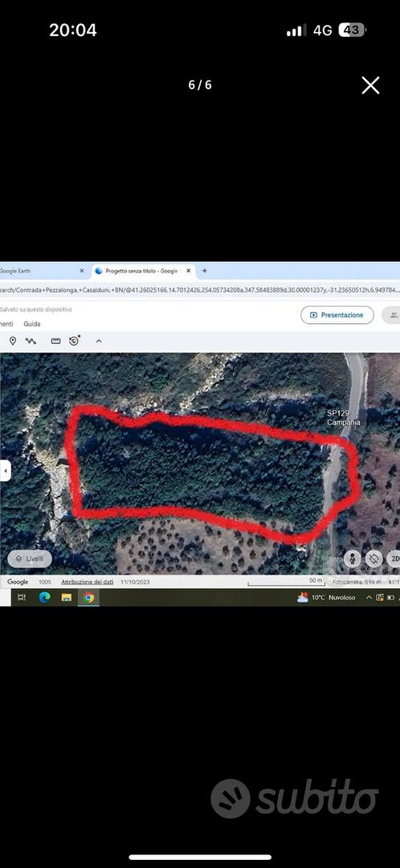
Task: Click the Presentazione button
Action: tap(337, 315)
